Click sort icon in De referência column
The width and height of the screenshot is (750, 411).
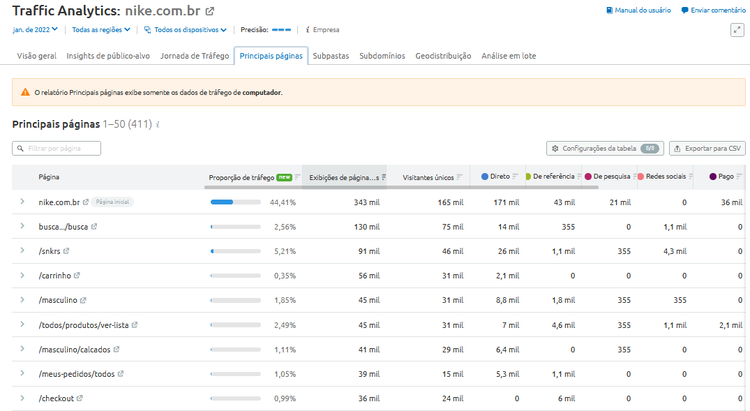click(579, 177)
